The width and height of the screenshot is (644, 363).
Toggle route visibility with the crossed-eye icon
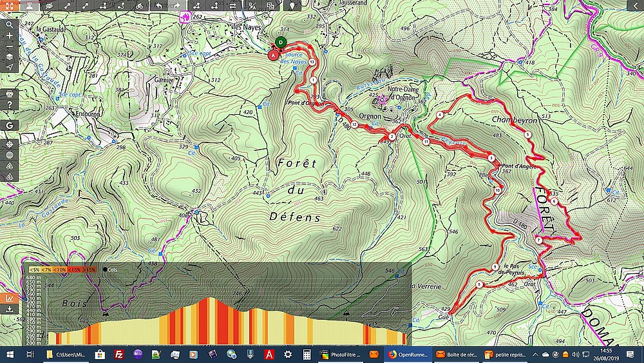coord(50,5)
